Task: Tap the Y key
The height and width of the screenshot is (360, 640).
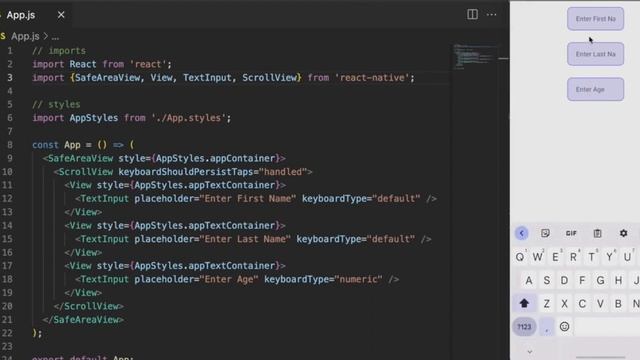Action: [x=609, y=257]
